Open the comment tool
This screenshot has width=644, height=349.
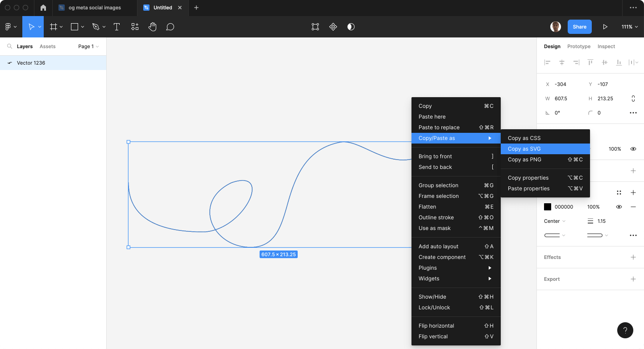tap(170, 27)
